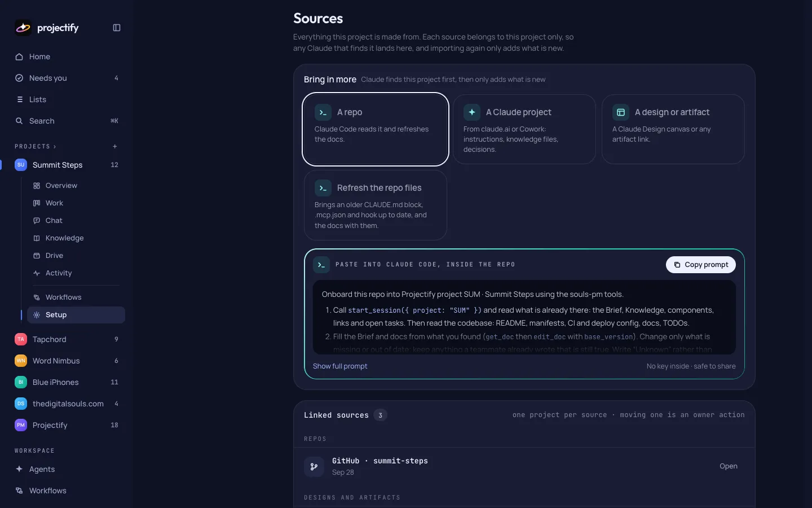Image resolution: width=812 pixels, height=508 pixels.
Task: Show full prompt
Action: pos(340,366)
